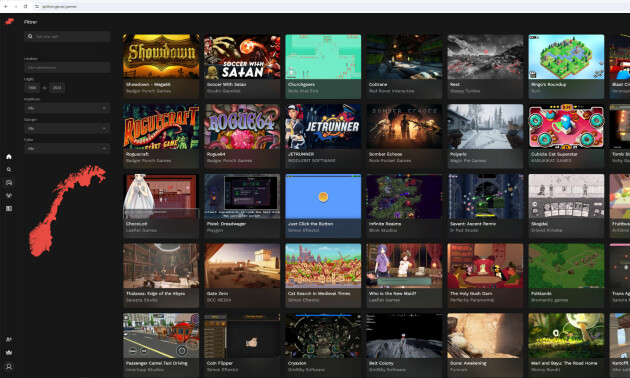Open the Soccer With Satan game card
This screenshot has height=378, width=630.
click(242, 66)
